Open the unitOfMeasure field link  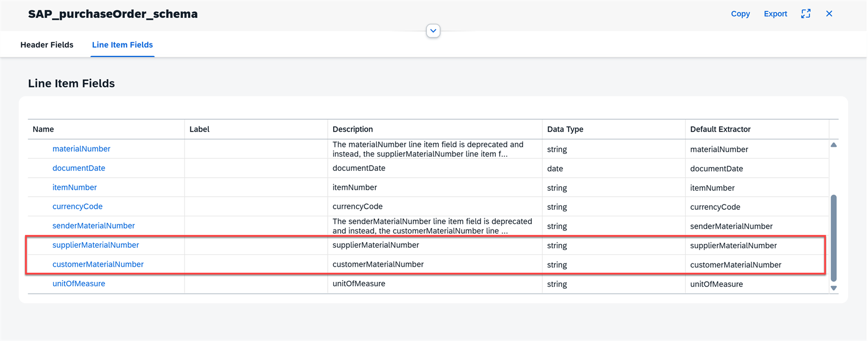click(79, 284)
